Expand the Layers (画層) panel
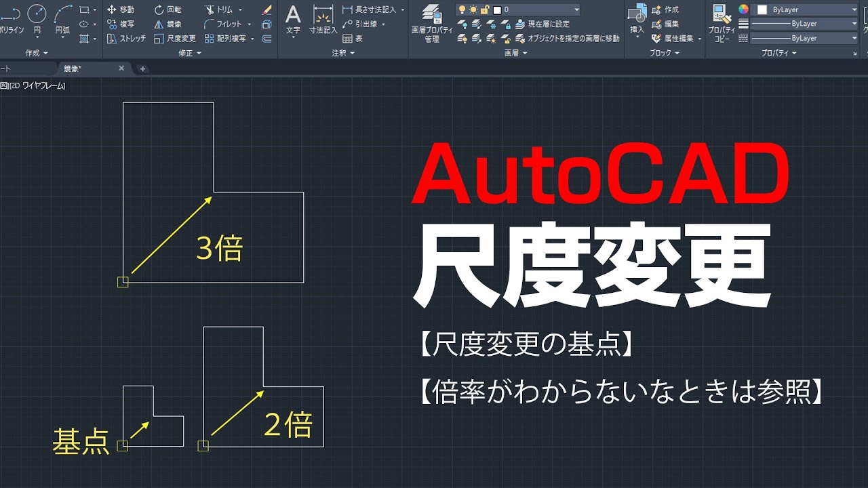The height and width of the screenshot is (488, 868). 515,53
